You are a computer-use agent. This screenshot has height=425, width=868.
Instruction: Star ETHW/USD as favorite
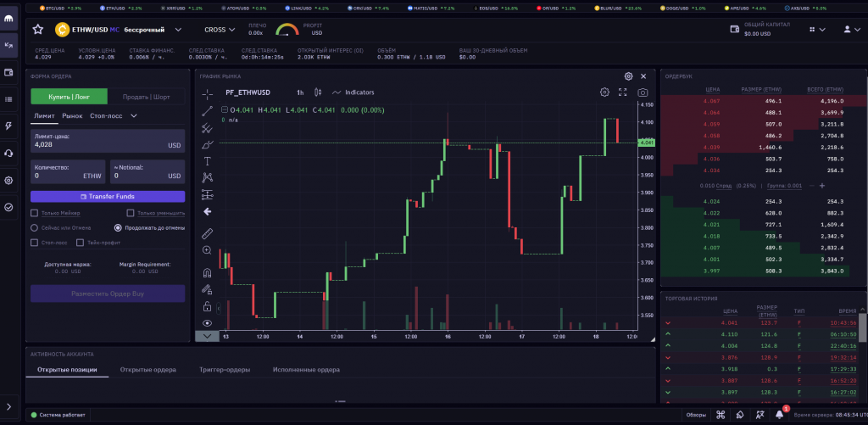click(38, 29)
